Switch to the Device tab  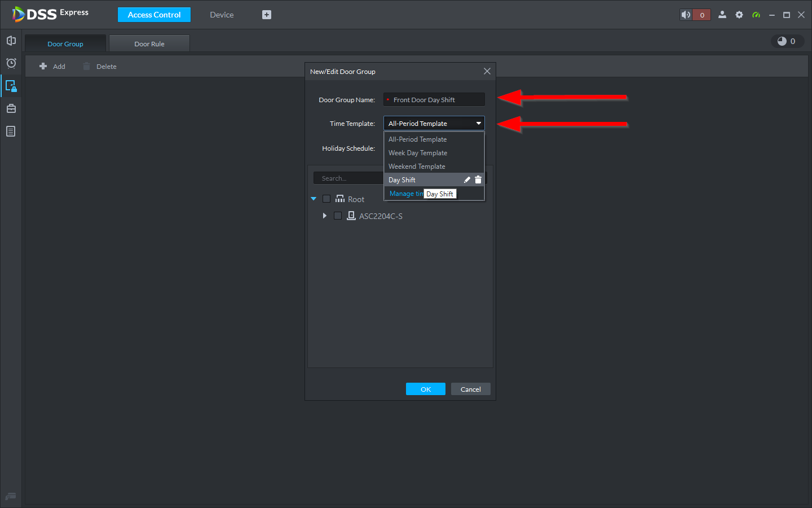[222, 15]
